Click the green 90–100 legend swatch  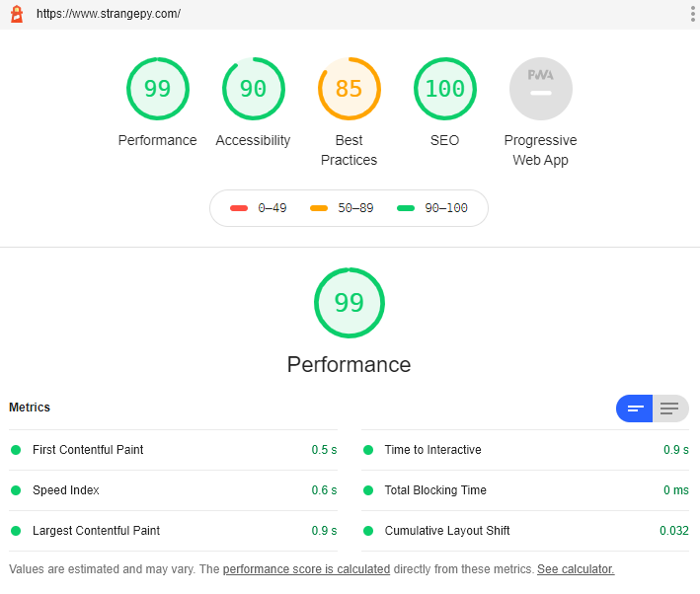pos(406,208)
